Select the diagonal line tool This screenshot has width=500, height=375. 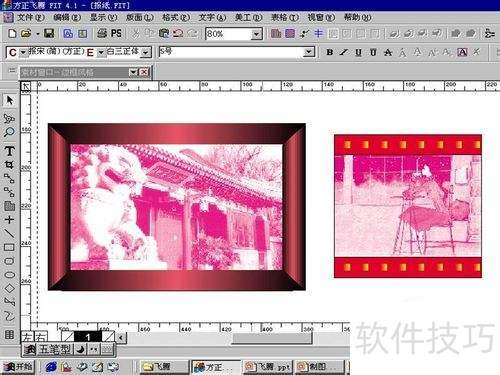coord(9,233)
